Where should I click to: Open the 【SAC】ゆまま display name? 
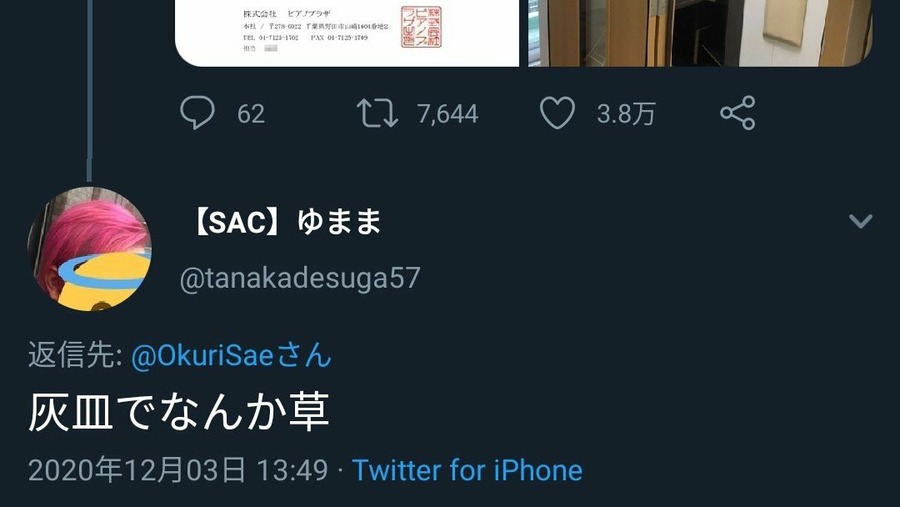[x=283, y=222]
